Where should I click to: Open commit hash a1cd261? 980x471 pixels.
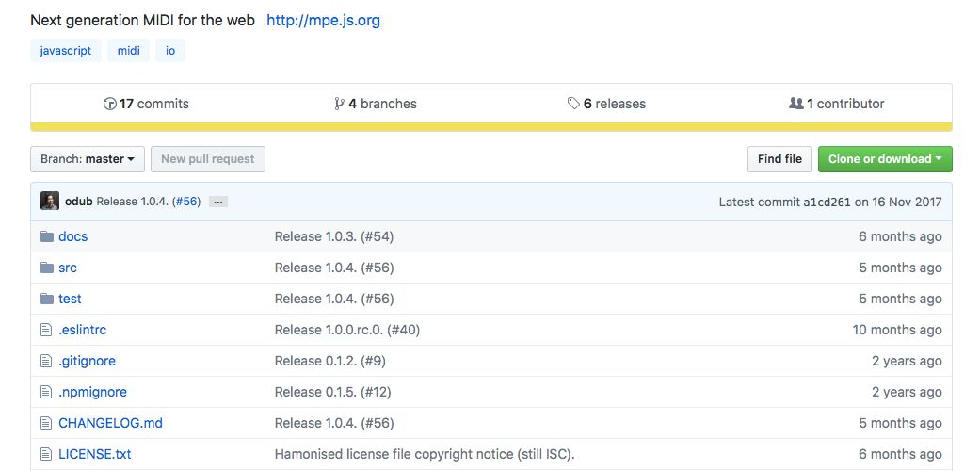pos(827,202)
